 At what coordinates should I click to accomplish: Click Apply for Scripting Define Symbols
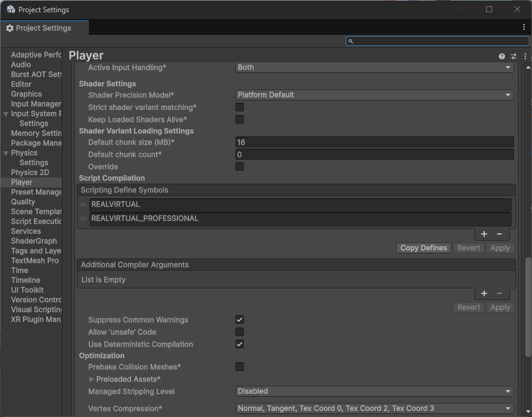tap(500, 248)
